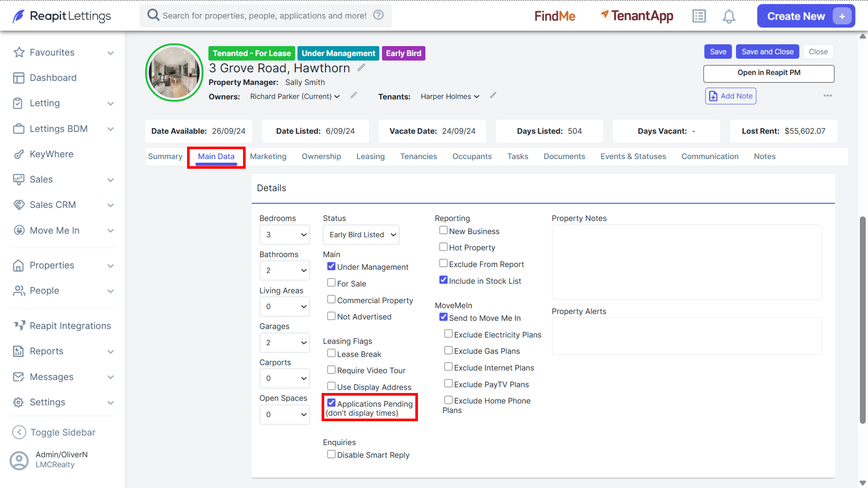868x488 pixels.
Task: Open KeyWhere from the sidebar
Action: tap(51, 154)
